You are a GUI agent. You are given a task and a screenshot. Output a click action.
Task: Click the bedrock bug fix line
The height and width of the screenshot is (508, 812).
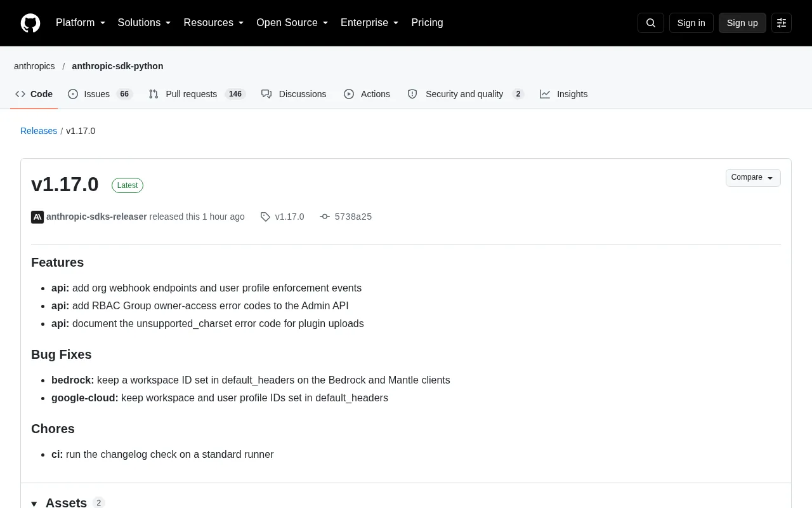[251, 380]
